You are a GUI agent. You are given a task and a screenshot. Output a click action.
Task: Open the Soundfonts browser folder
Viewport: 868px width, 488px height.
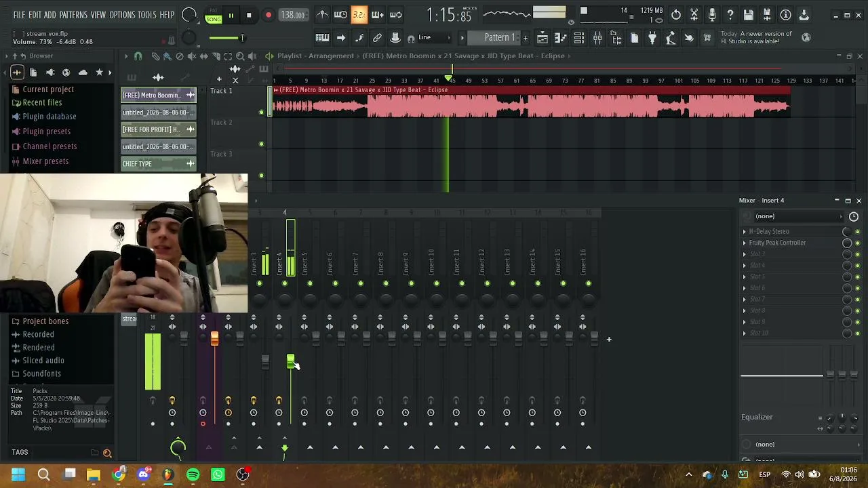(41, 373)
